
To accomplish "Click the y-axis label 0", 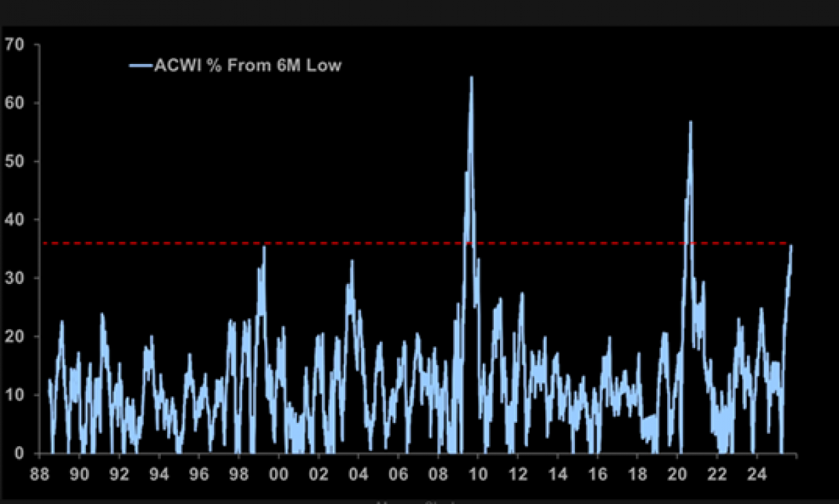I will [x=18, y=454].
